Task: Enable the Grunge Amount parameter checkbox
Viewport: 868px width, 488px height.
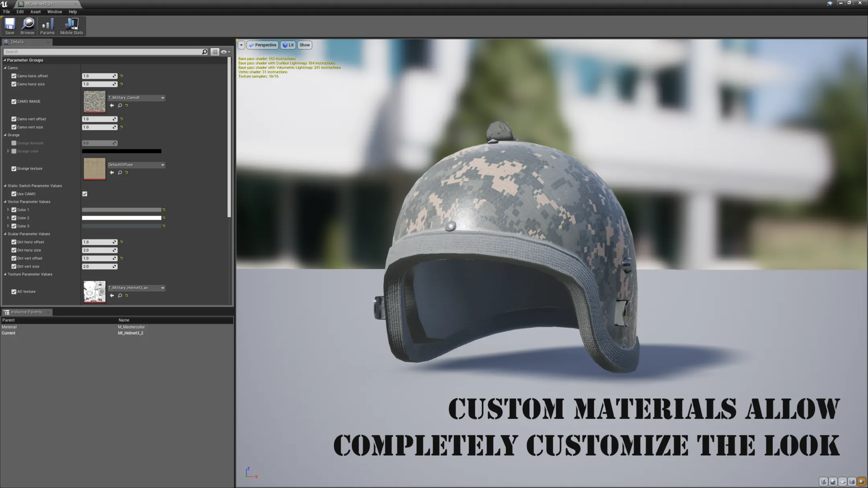Action: click(14, 143)
